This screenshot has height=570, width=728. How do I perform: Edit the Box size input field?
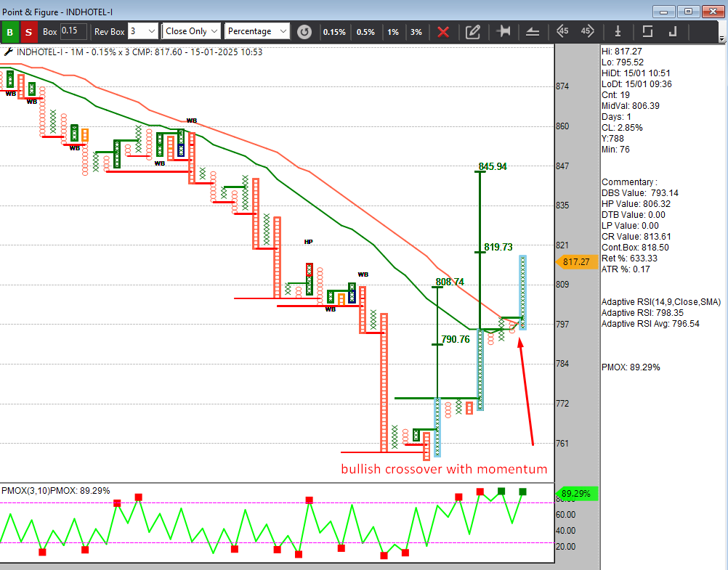[x=73, y=31]
